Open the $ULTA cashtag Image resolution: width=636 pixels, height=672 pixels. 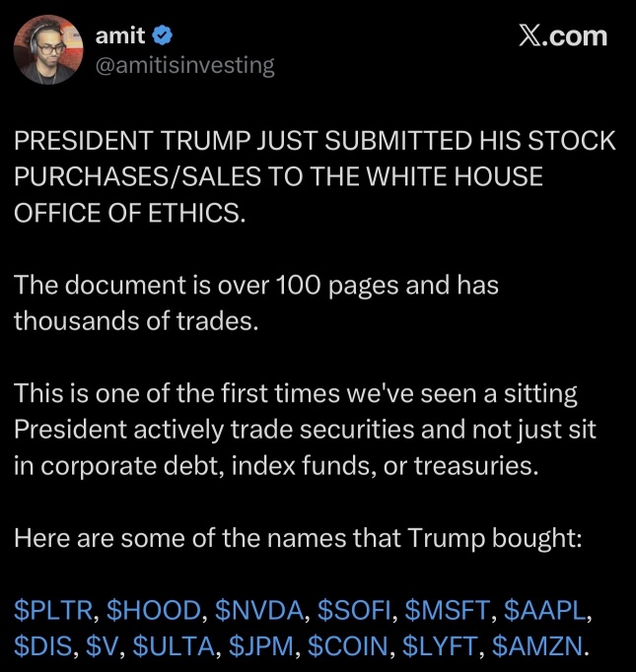click(174, 645)
